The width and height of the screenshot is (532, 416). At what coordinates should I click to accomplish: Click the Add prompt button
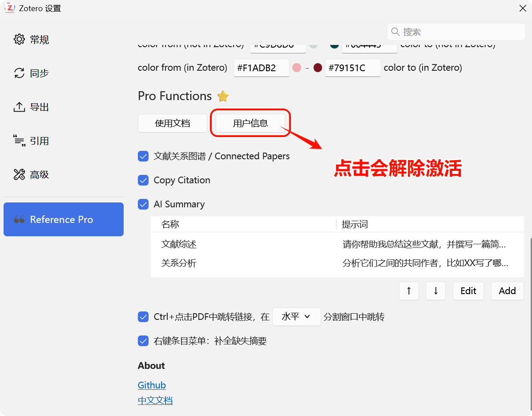coord(507,291)
